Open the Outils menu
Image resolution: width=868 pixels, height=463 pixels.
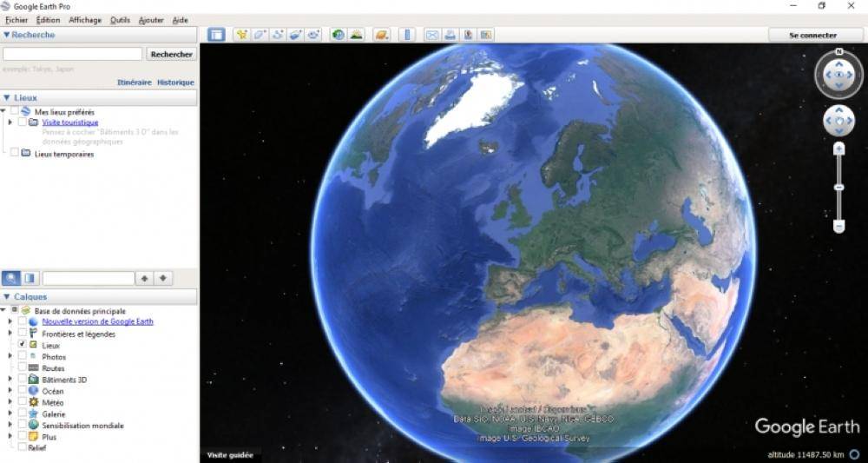point(120,20)
